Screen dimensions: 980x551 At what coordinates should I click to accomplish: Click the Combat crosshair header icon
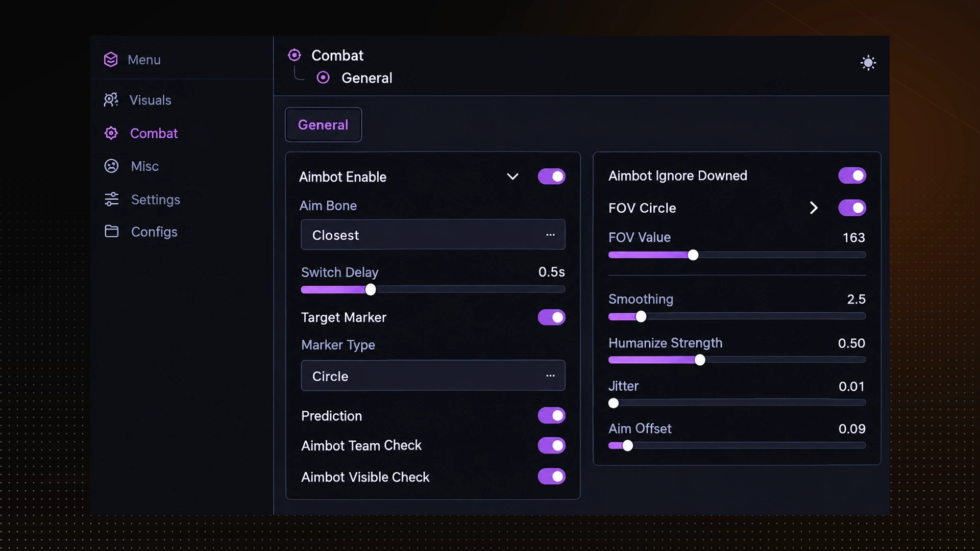[x=295, y=55]
